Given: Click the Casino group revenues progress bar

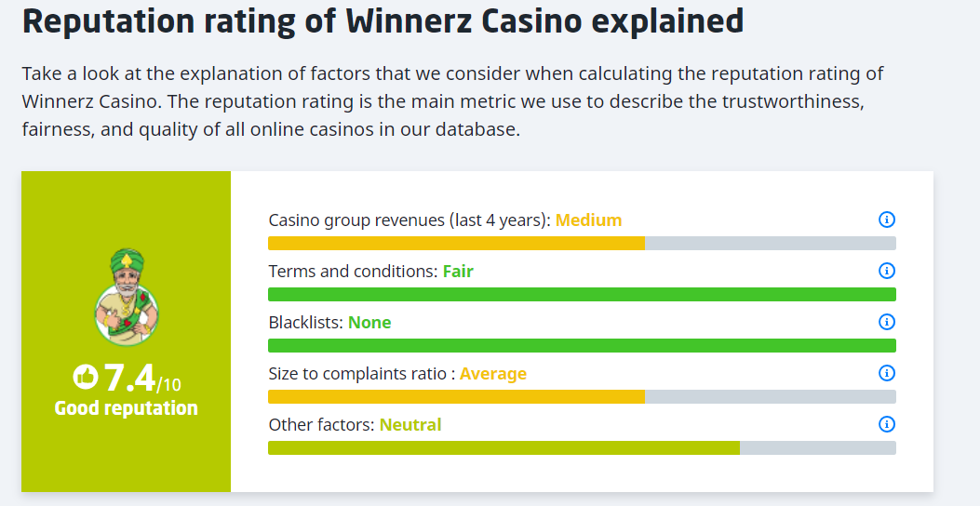Looking at the screenshot, I should pos(582,244).
